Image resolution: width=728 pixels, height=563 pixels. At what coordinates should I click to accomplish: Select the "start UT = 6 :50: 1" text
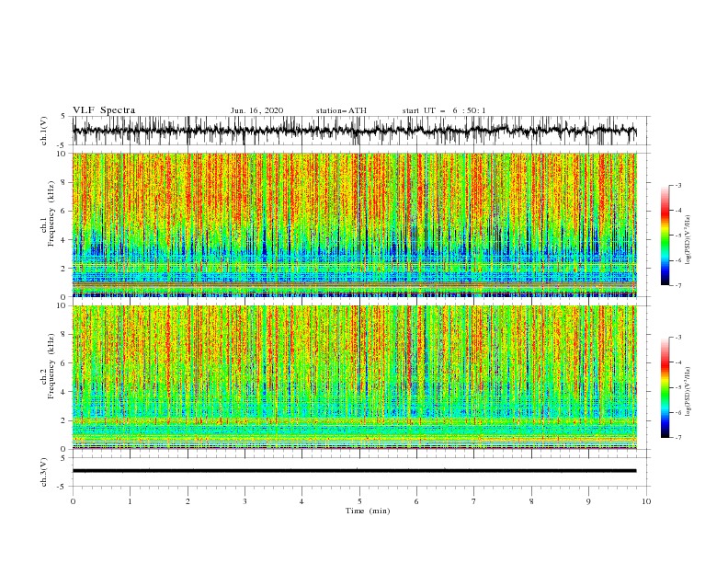pyautogui.click(x=444, y=110)
